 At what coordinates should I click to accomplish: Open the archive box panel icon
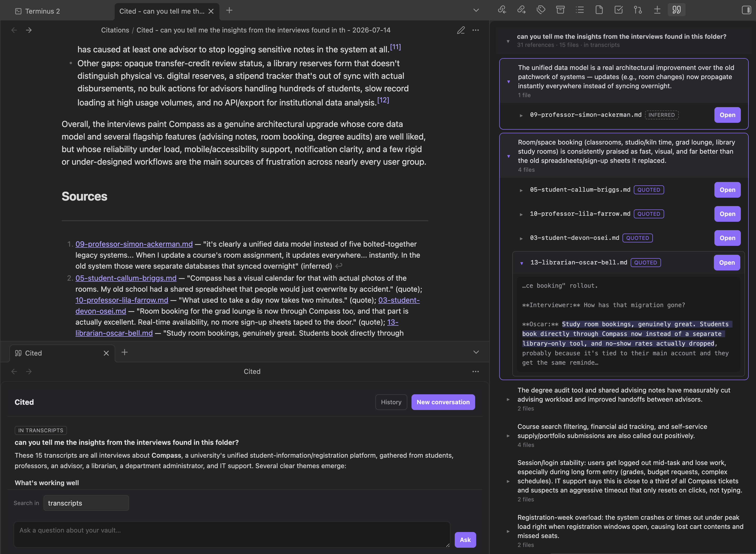(560, 10)
